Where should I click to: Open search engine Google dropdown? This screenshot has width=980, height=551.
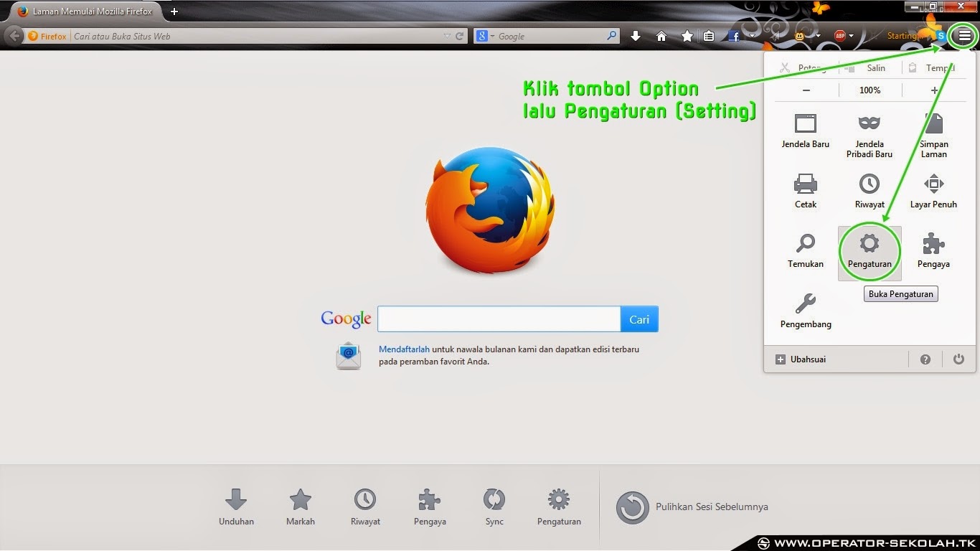pos(484,36)
